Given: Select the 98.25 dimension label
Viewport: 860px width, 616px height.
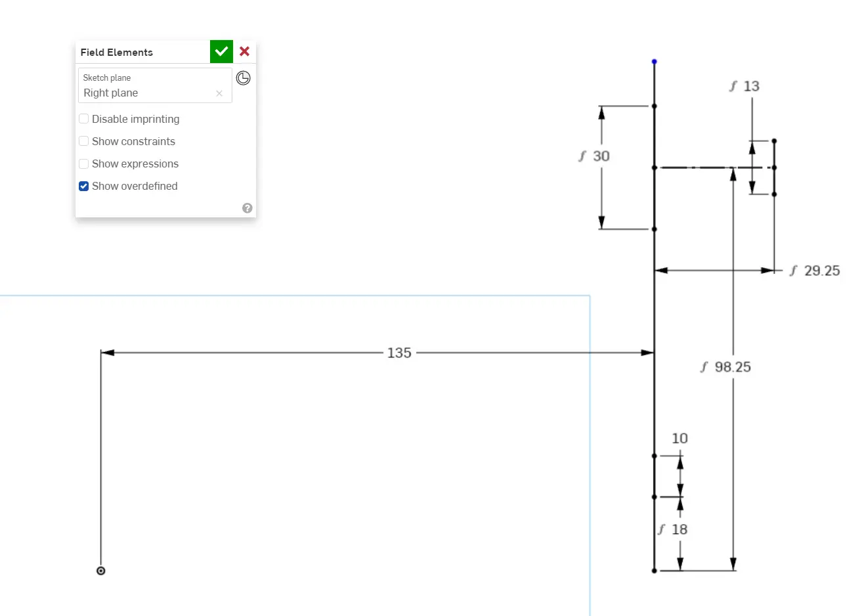Looking at the screenshot, I should pyautogui.click(x=732, y=367).
